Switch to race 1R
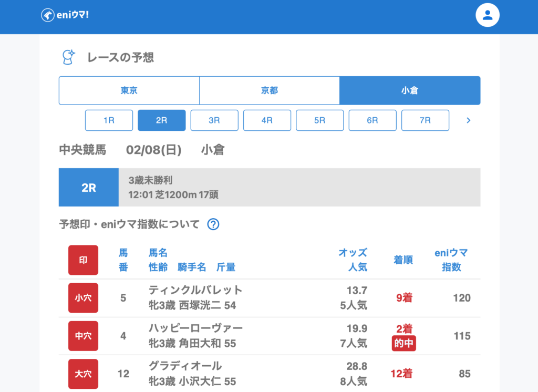 point(109,120)
